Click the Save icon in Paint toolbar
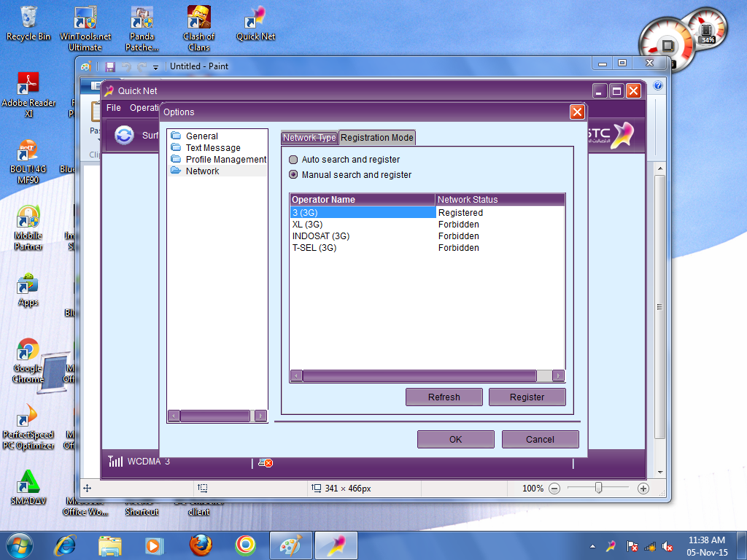The image size is (747, 560). 110,66
